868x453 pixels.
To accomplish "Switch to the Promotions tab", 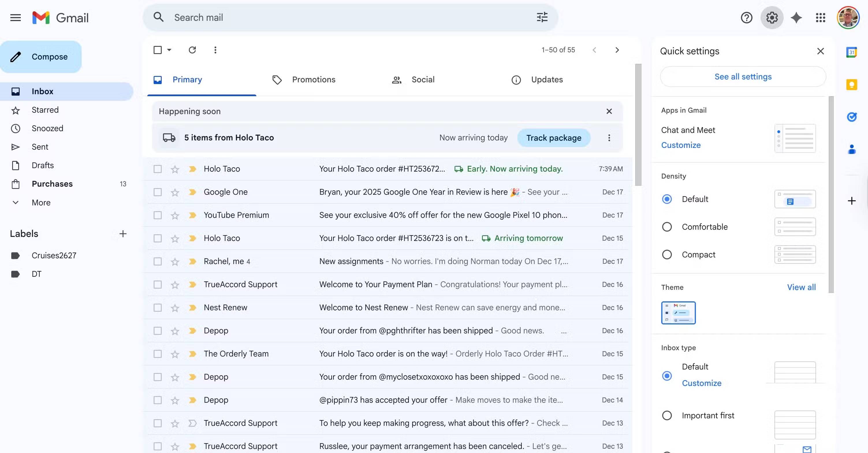I will coord(313,79).
